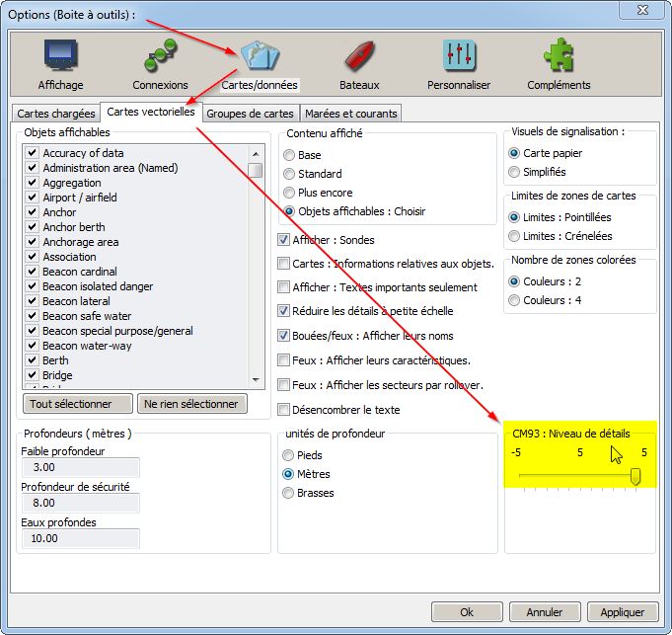
Task: Open the Affichage display settings icon
Action: point(60,57)
